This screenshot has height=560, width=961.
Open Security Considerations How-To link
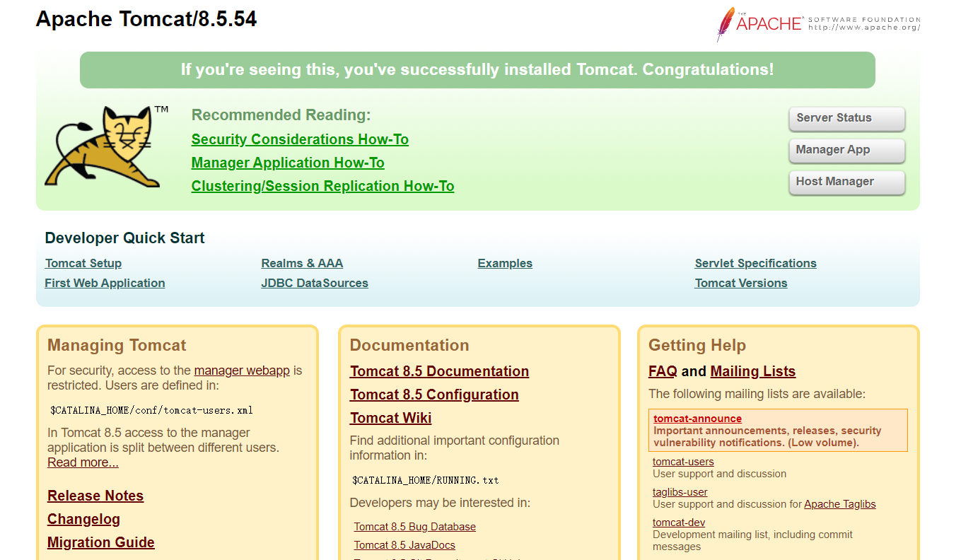coord(300,139)
